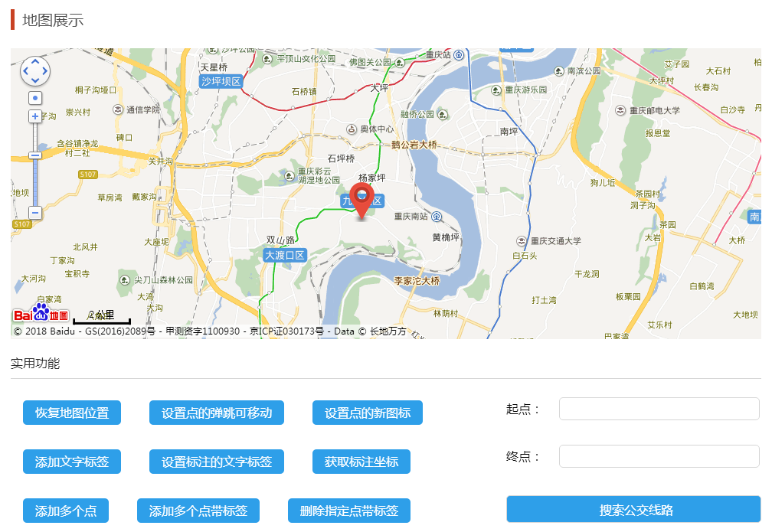The image size is (772, 532).
Task: Click the 搜索公交线路 search button
Action: click(633, 510)
